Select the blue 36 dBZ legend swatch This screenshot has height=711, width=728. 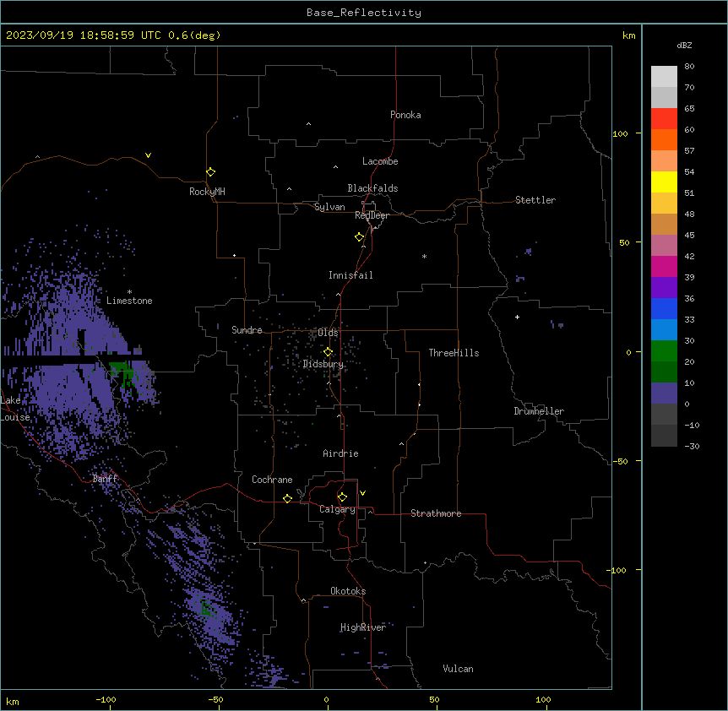click(664, 308)
